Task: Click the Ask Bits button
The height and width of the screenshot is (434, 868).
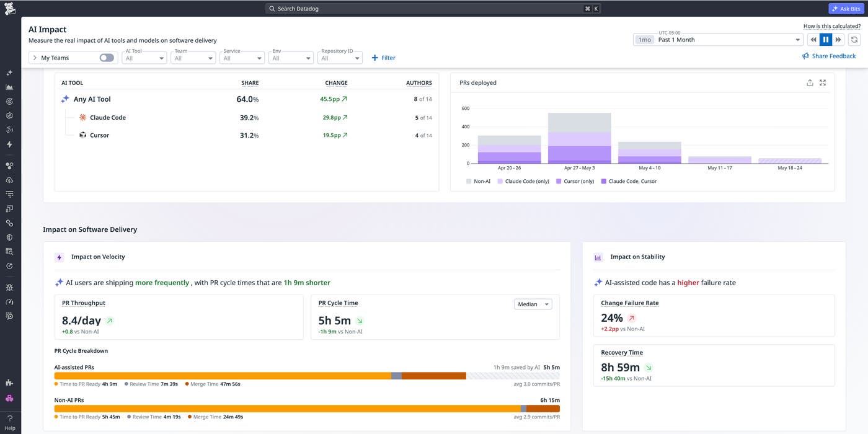Action: tap(846, 9)
